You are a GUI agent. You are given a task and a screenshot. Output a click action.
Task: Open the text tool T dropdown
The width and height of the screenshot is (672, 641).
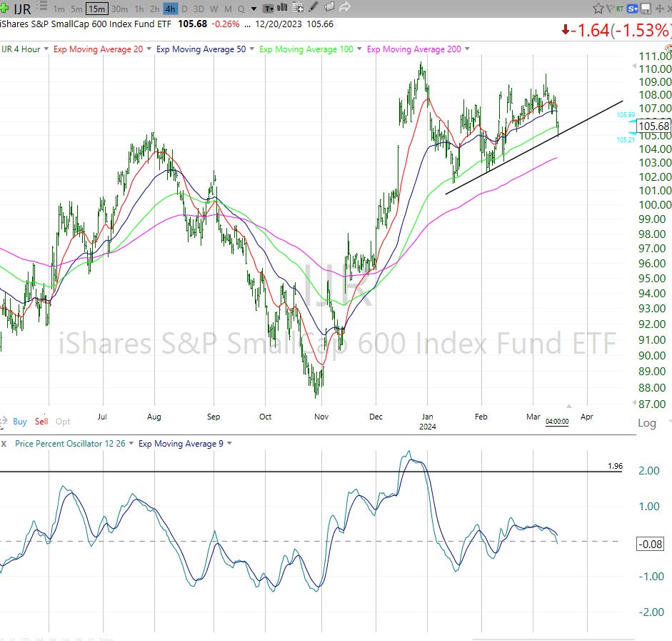[269, 8]
